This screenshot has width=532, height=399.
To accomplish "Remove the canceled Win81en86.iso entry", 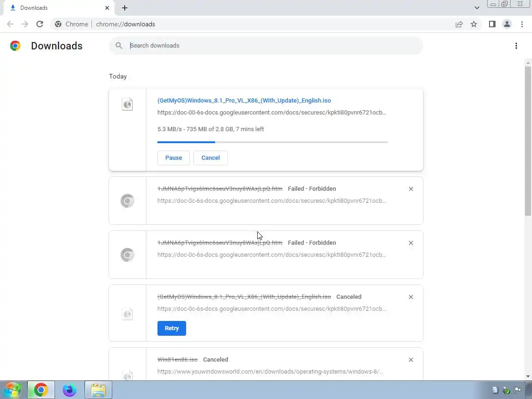I will coord(411,360).
